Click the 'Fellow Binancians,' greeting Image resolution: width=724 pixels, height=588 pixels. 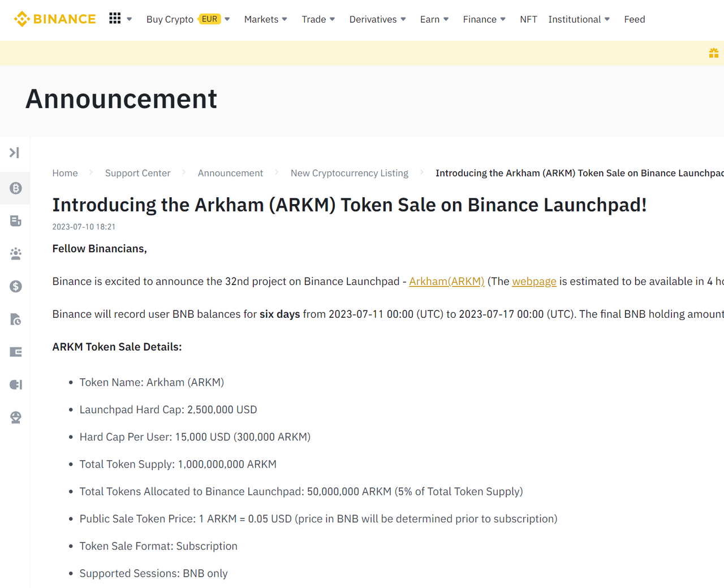[x=100, y=249]
